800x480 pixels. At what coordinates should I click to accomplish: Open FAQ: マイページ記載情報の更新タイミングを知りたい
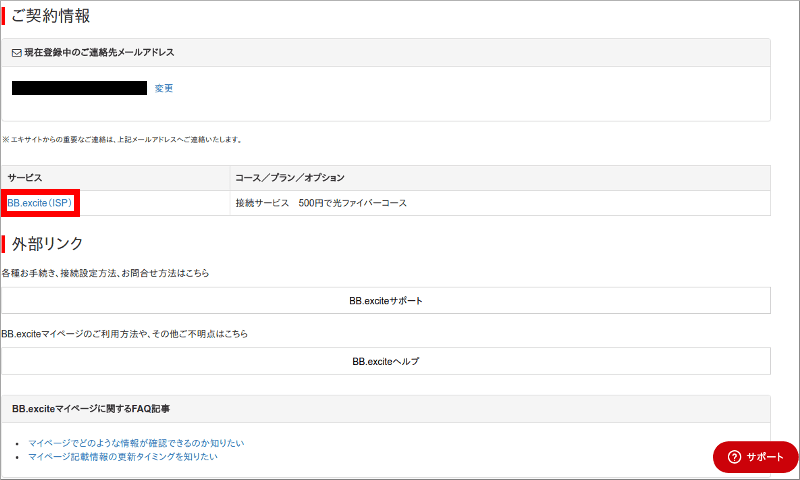click(x=123, y=457)
